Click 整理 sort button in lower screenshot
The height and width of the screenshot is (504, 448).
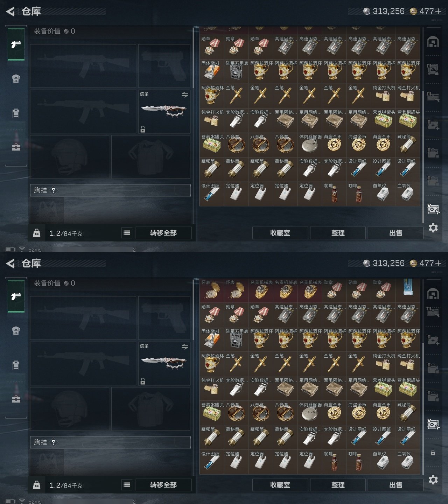pyautogui.click(x=338, y=485)
